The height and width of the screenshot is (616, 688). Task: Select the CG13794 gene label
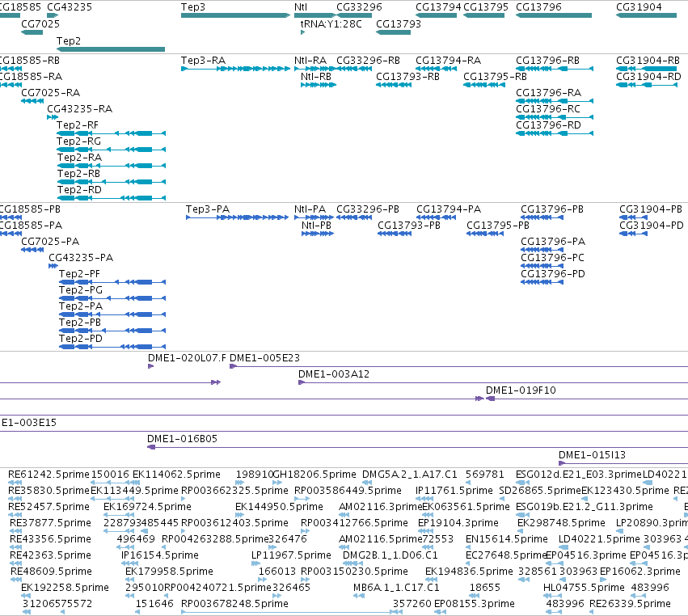tap(438, 7)
